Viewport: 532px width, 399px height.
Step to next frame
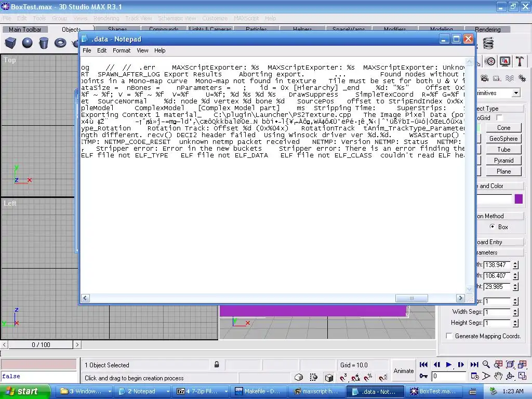pyautogui.click(x=461, y=365)
